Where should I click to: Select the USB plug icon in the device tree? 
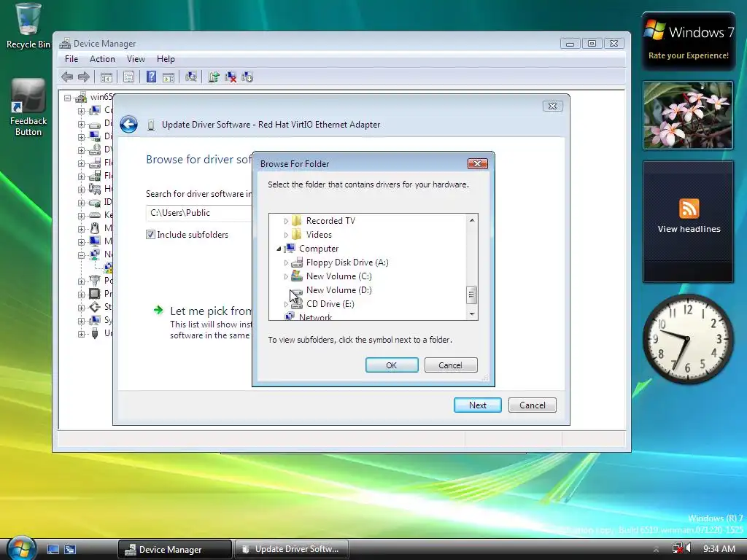(x=95, y=332)
